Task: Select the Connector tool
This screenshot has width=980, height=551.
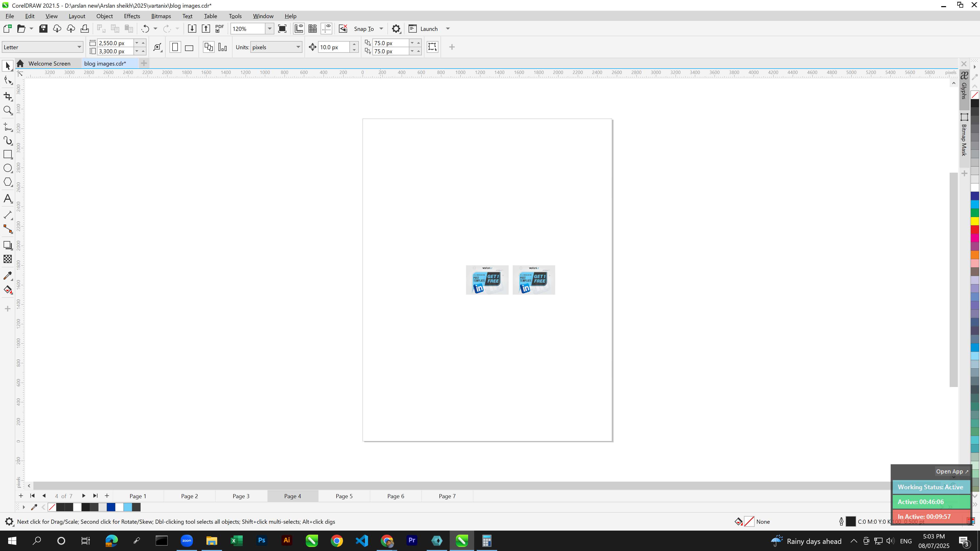Action: [x=8, y=229]
